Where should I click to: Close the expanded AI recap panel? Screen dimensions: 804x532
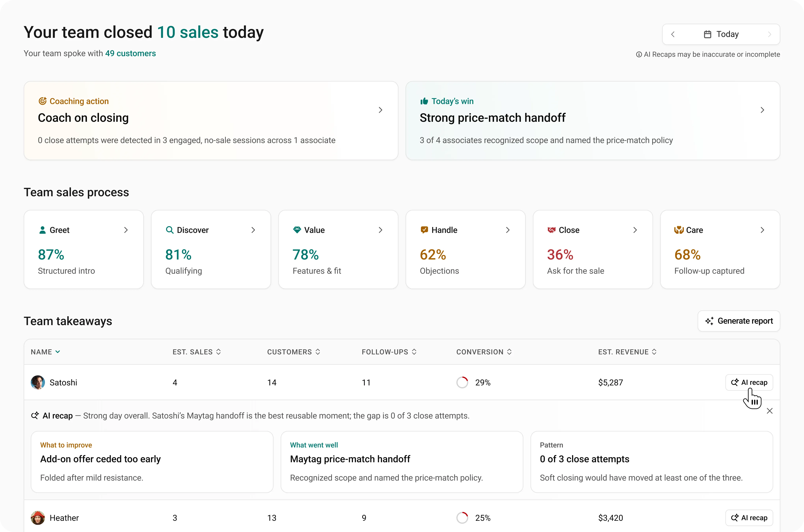tap(770, 411)
